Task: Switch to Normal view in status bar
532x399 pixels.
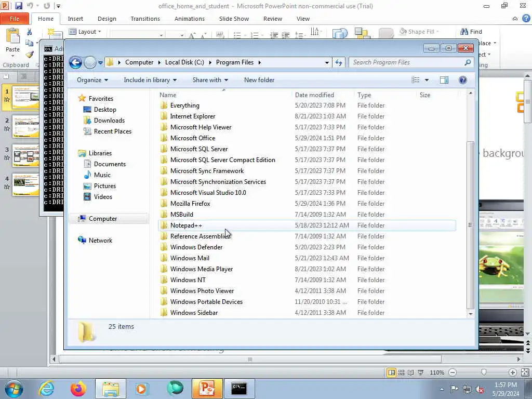Action: [x=392, y=373]
